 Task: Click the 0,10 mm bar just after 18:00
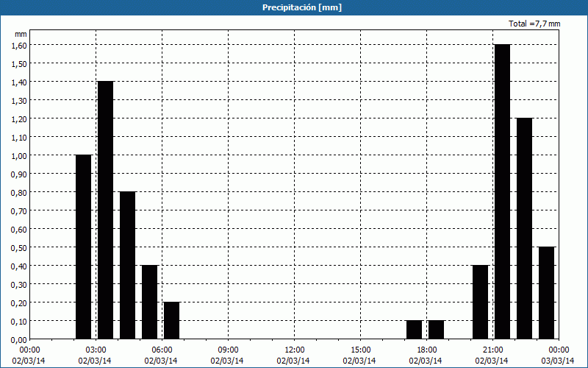click(x=436, y=330)
